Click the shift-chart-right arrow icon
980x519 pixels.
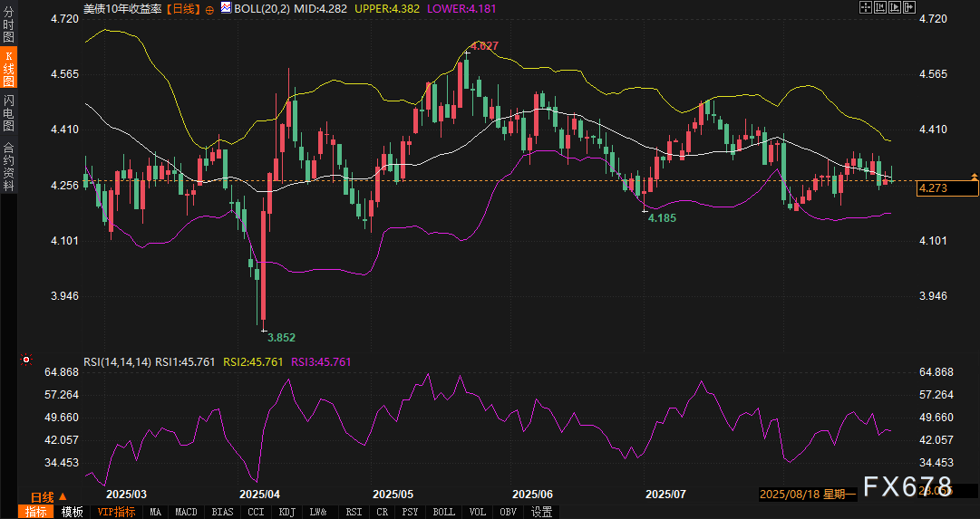click(909, 7)
